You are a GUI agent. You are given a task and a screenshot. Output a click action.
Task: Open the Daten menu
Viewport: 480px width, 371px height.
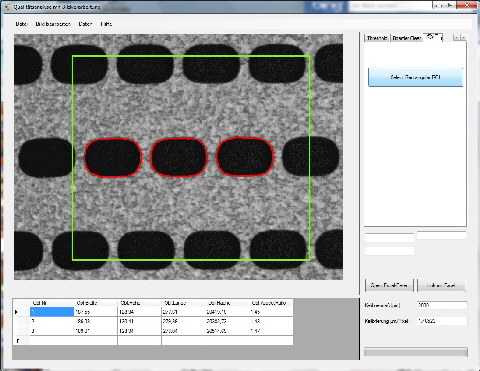[x=85, y=24]
